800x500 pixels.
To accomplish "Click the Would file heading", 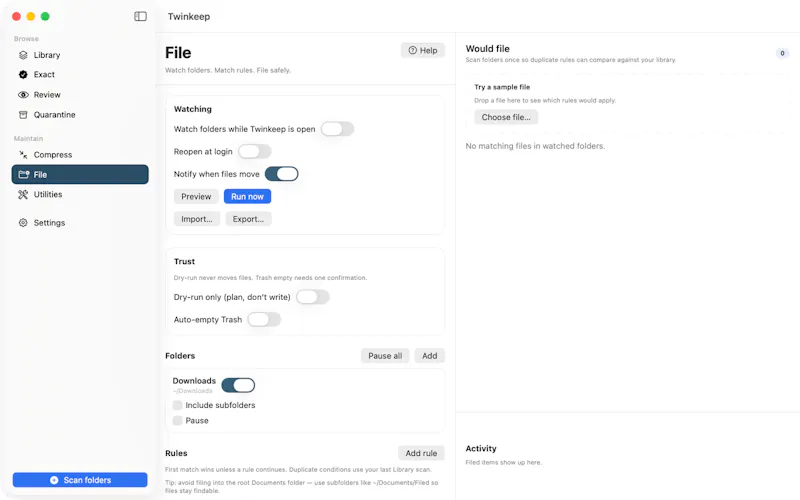I will click(487, 48).
